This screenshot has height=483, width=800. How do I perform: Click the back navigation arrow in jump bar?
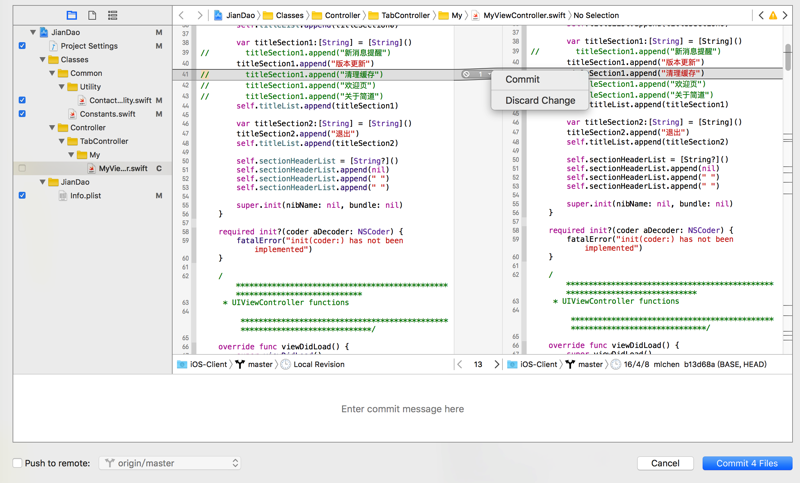(181, 15)
